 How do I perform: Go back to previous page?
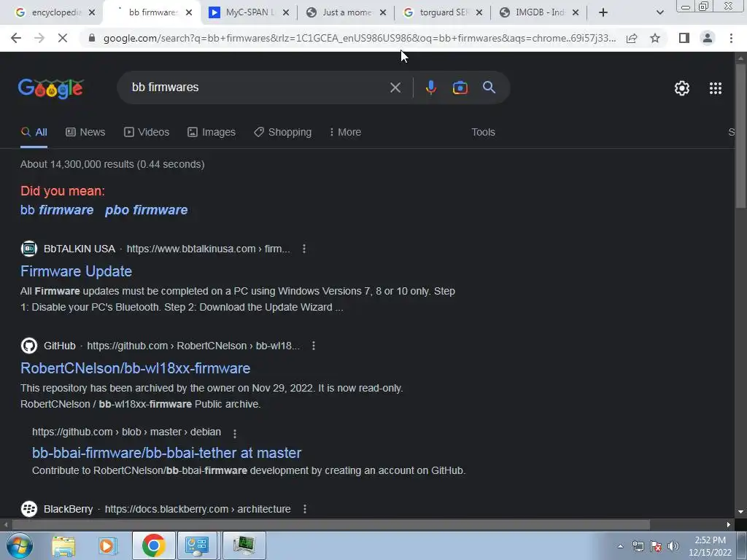point(16,38)
